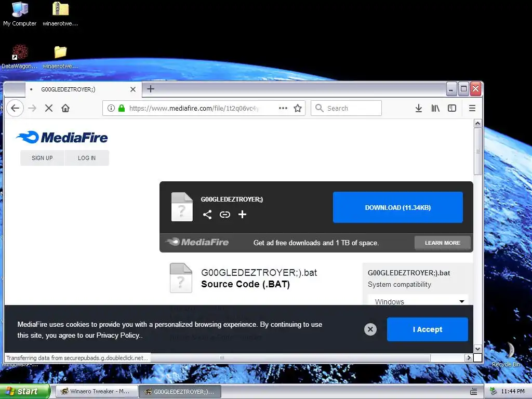Copy link with chain icon
Screen dimensions: 532x399
tap(224, 215)
